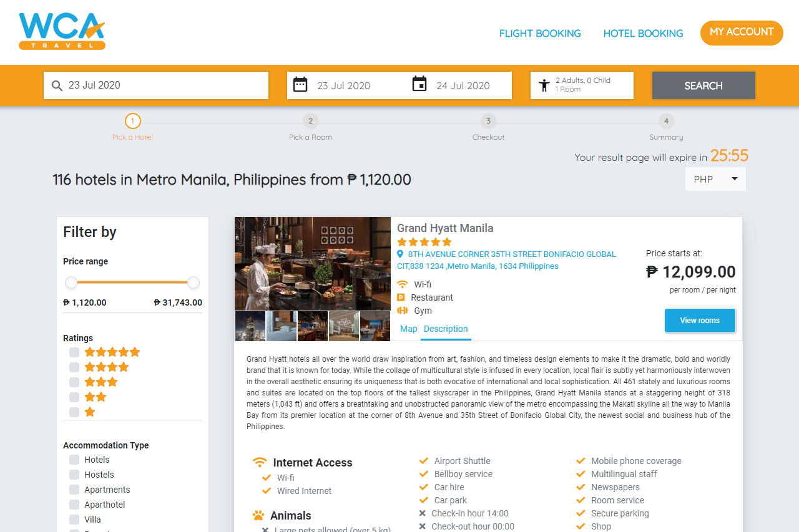Enable the Villa accommodation checkbox
This screenshot has width=799, height=532.
pyautogui.click(x=74, y=520)
